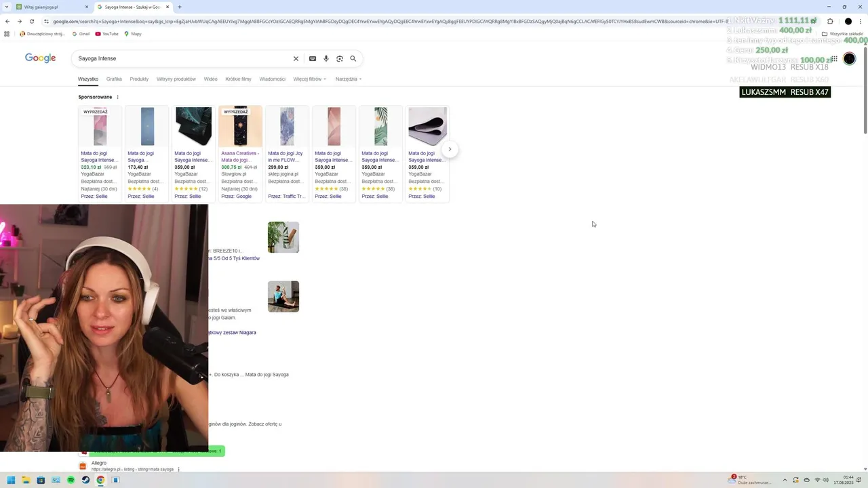Viewport: 868px width, 488px height.
Task: Switch to the Wideo results tab
Action: pyautogui.click(x=211, y=79)
